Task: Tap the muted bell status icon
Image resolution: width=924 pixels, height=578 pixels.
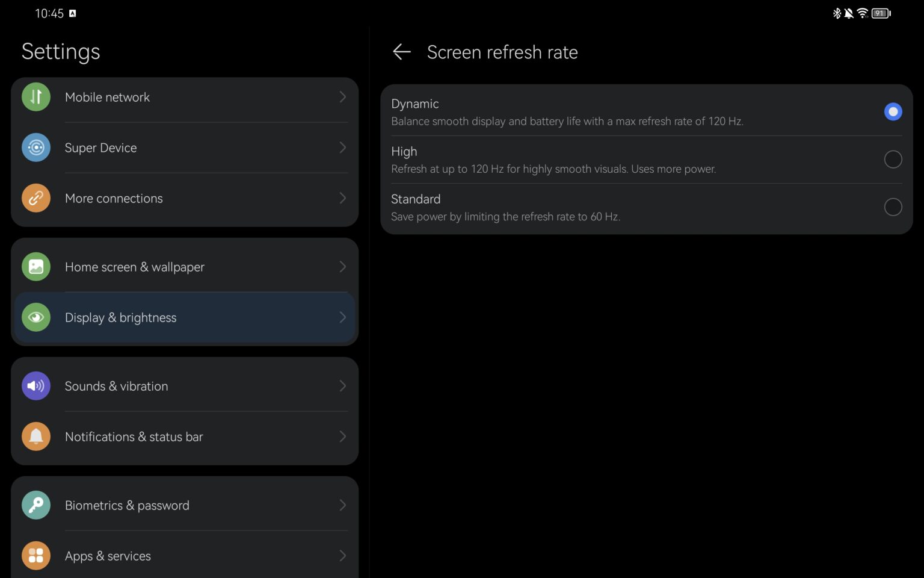Action: pos(849,13)
